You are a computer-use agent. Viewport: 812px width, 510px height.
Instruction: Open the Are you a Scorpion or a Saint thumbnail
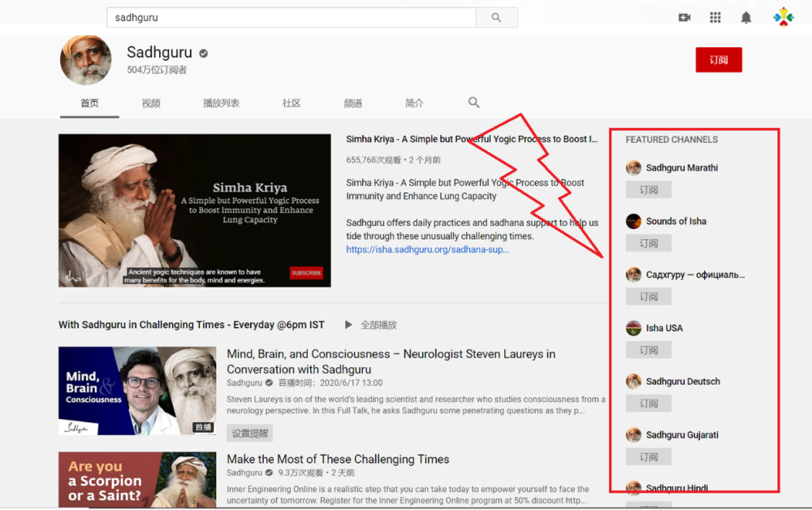tap(137, 479)
